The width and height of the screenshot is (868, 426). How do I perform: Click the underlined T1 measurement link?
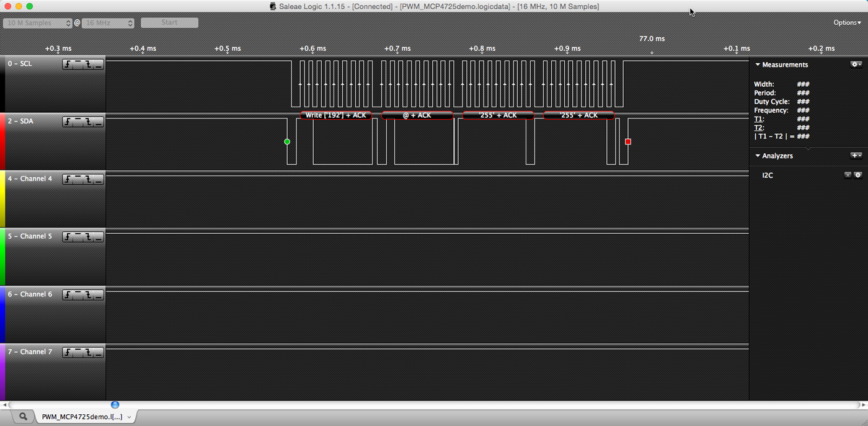click(759, 118)
